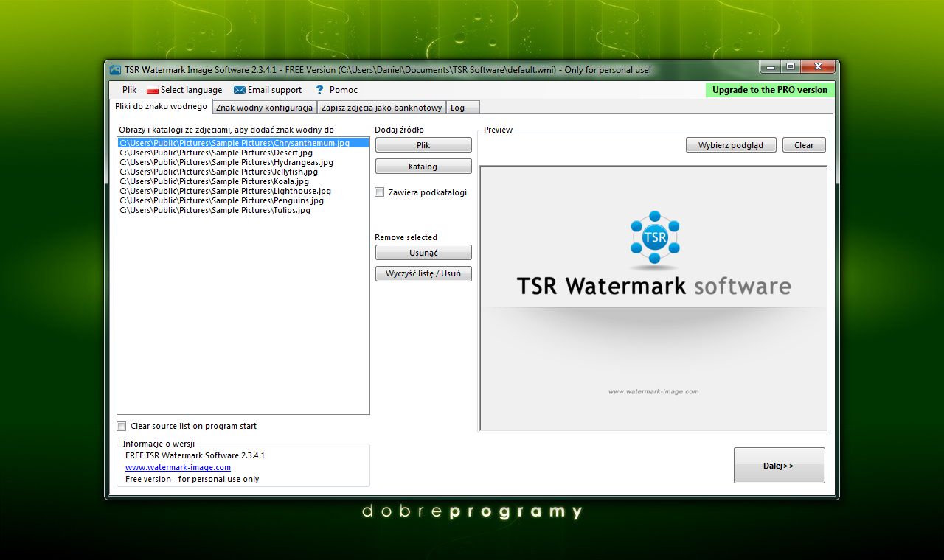This screenshot has width=944, height=560.
Task: Enable the Zawiera podkatalogi checkbox
Action: click(x=379, y=192)
